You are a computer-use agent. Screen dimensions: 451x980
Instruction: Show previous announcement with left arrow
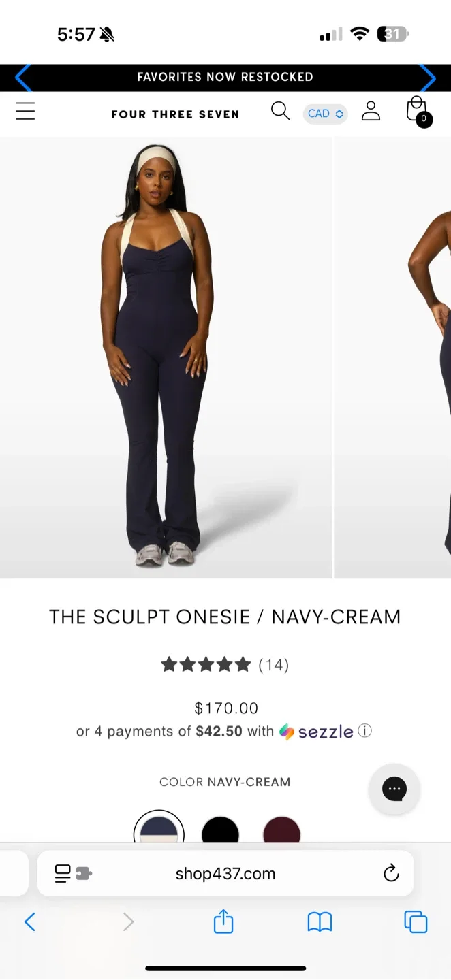(23, 78)
